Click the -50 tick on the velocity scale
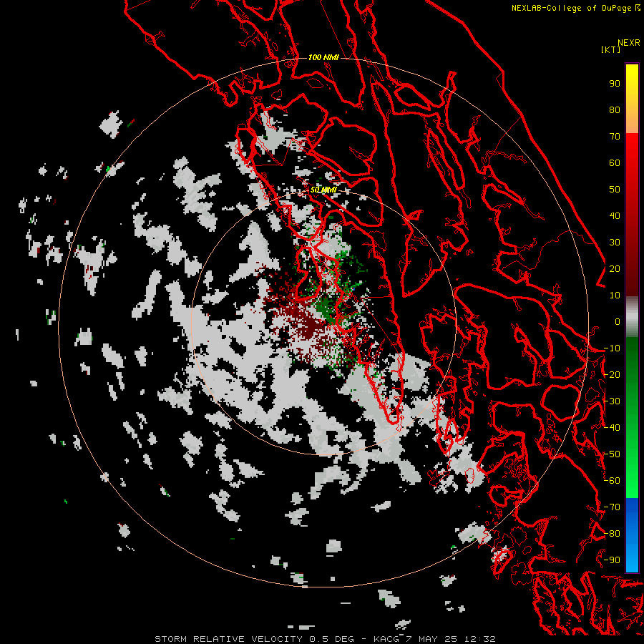This screenshot has height=644, width=644. tap(612, 454)
